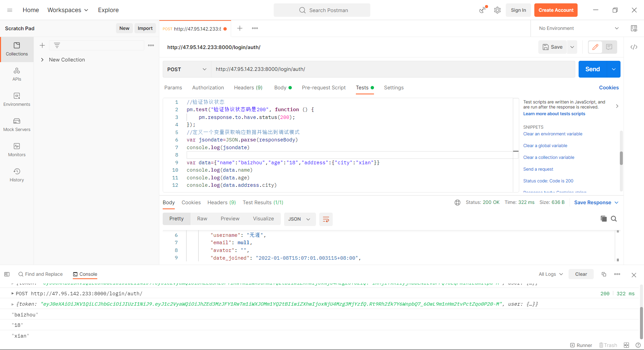Click the Send button
Viewport: 644px width, 350px height.
tap(593, 69)
